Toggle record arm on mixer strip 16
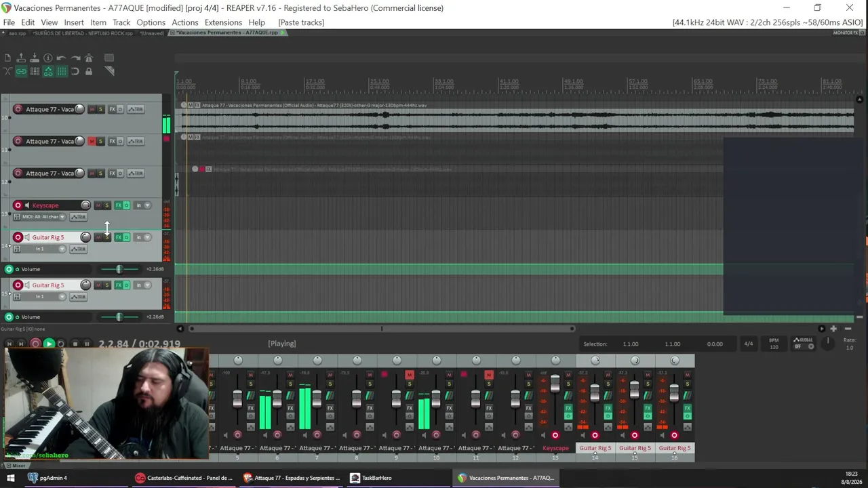 (x=674, y=435)
